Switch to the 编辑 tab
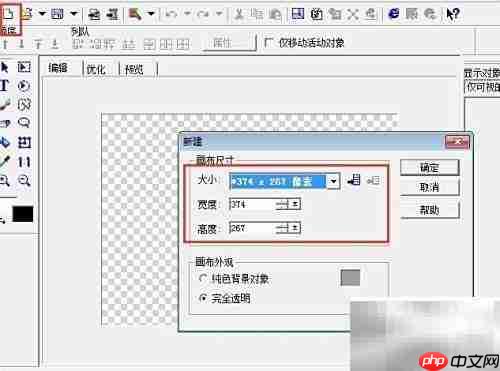The image size is (500, 371). click(58, 68)
